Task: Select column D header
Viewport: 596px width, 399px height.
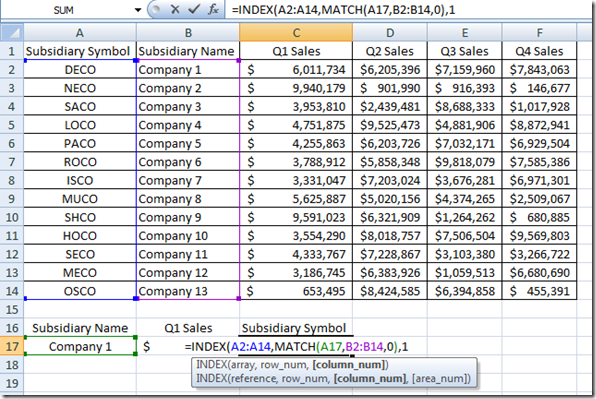Action: click(x=390, y=33)
